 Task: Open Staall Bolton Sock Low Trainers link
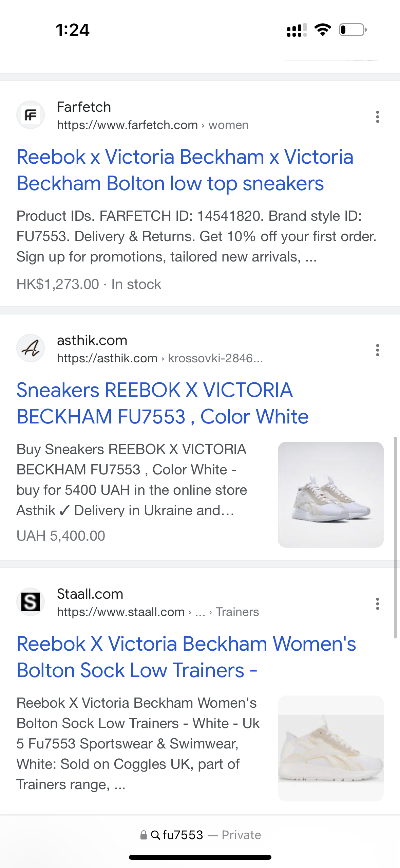click(186, 657)
